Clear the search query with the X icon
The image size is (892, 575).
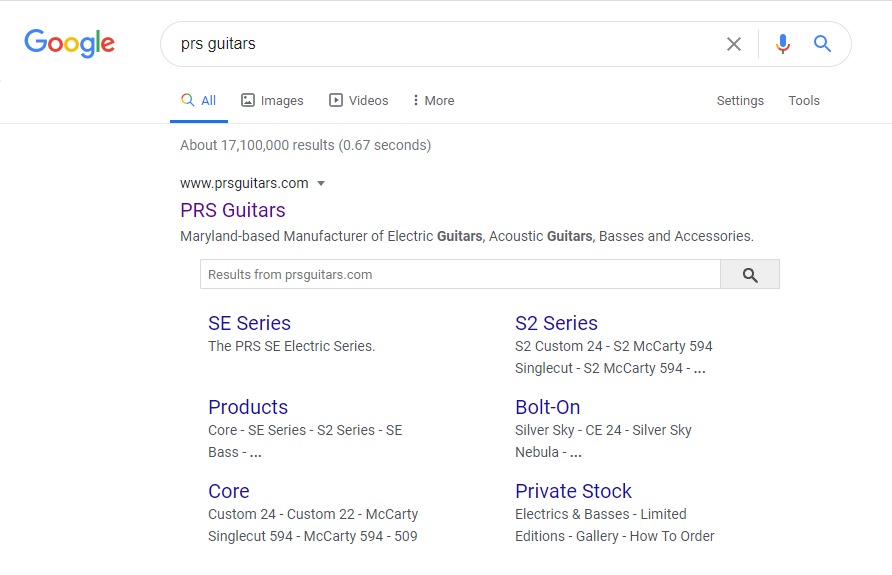click(x=734, y=44)
